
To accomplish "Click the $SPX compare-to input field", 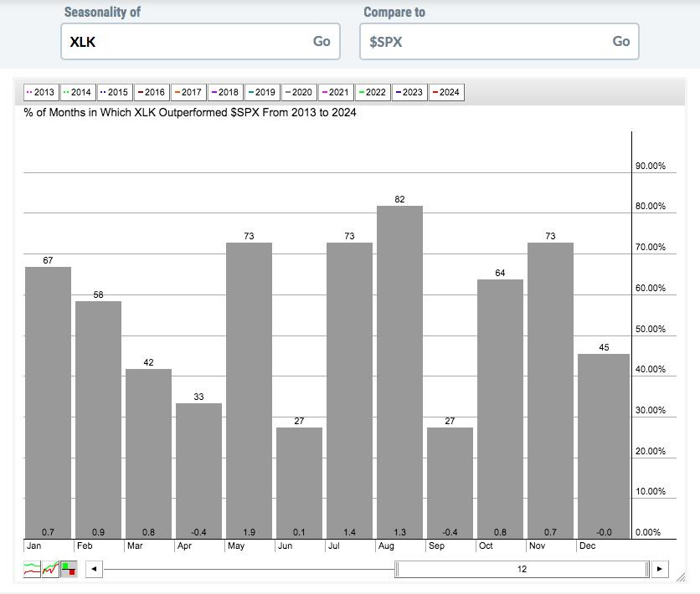I will point(499,42).
